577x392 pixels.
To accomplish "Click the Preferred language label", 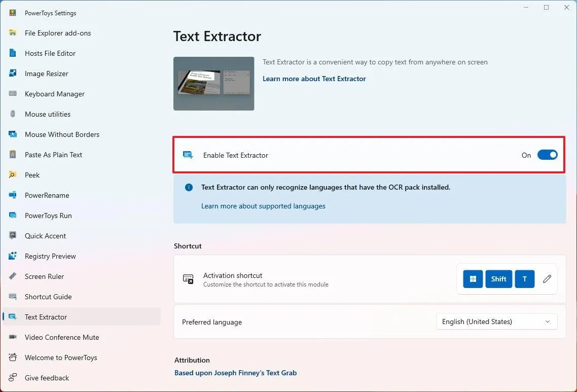I will tap(212, 322).
